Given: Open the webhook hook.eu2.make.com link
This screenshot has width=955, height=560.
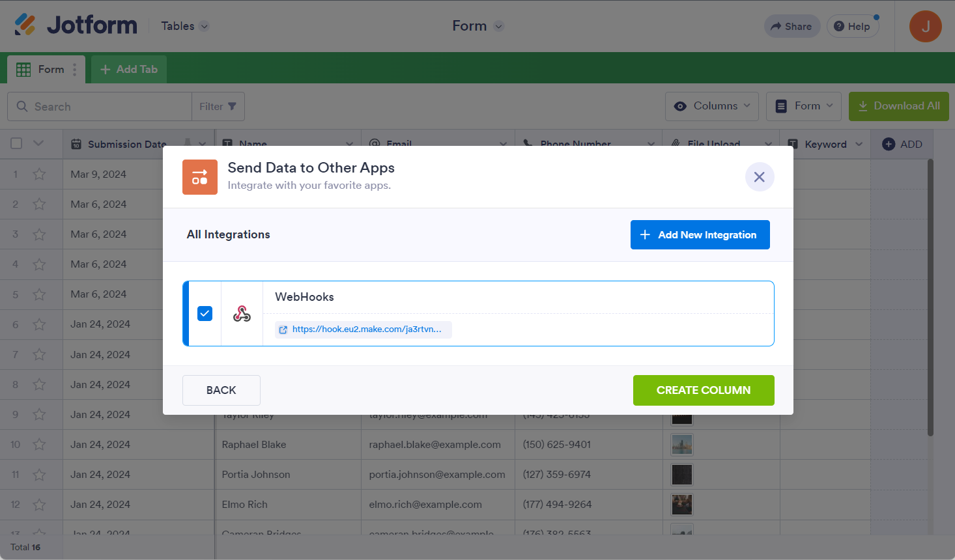Looking at the screenshot, I should coord(363,329).
